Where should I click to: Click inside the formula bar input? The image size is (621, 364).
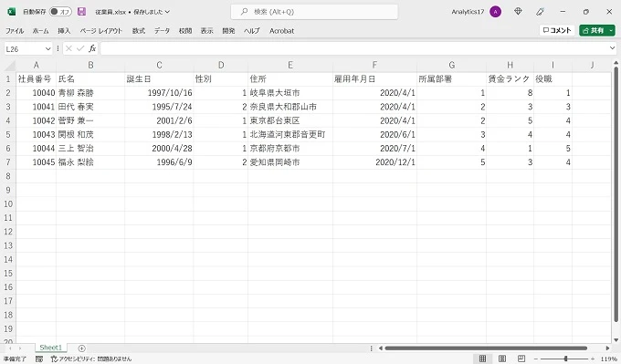coord(354,48)
